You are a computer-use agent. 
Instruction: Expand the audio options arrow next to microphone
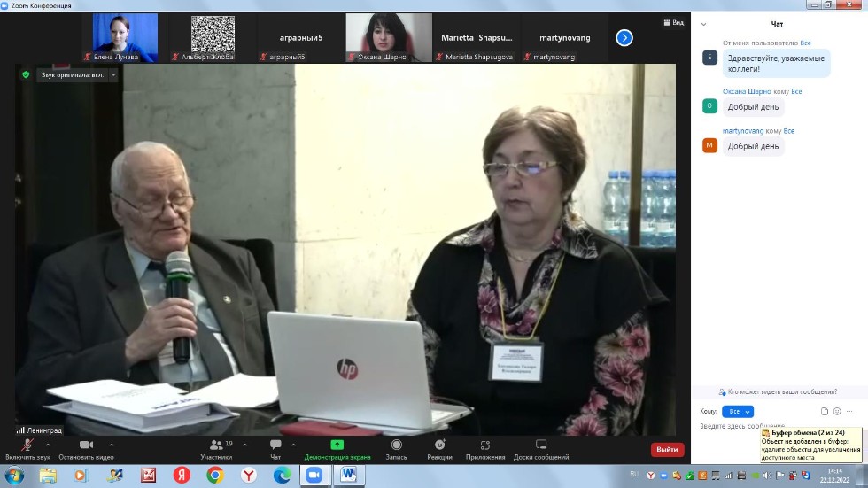[x=48, y=444]
